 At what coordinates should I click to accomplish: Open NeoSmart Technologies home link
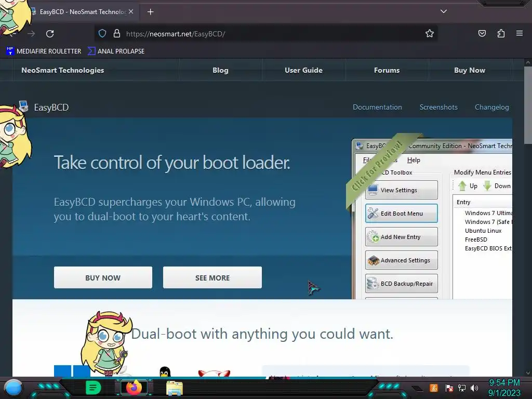62,70
